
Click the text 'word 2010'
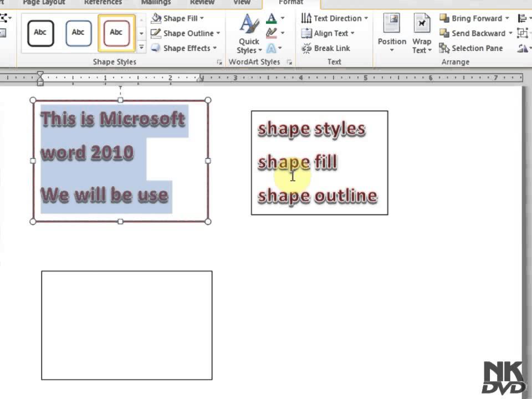(87, 153)
